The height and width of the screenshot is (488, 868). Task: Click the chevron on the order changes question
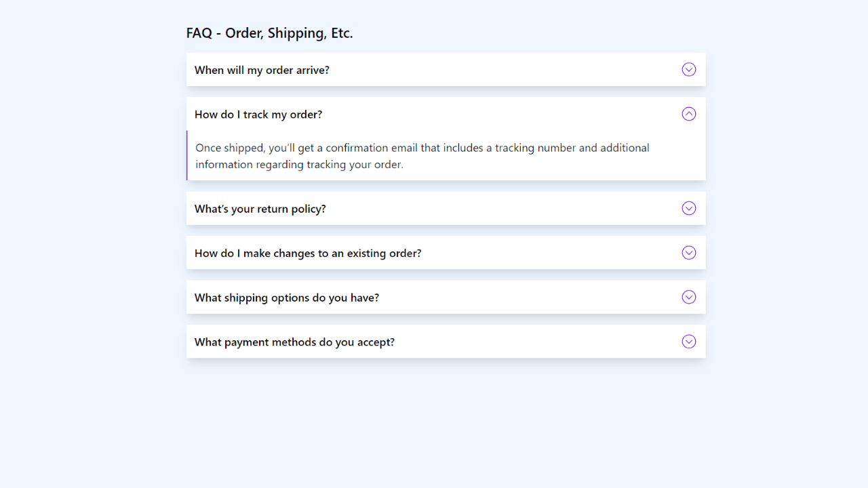[688, 252]
